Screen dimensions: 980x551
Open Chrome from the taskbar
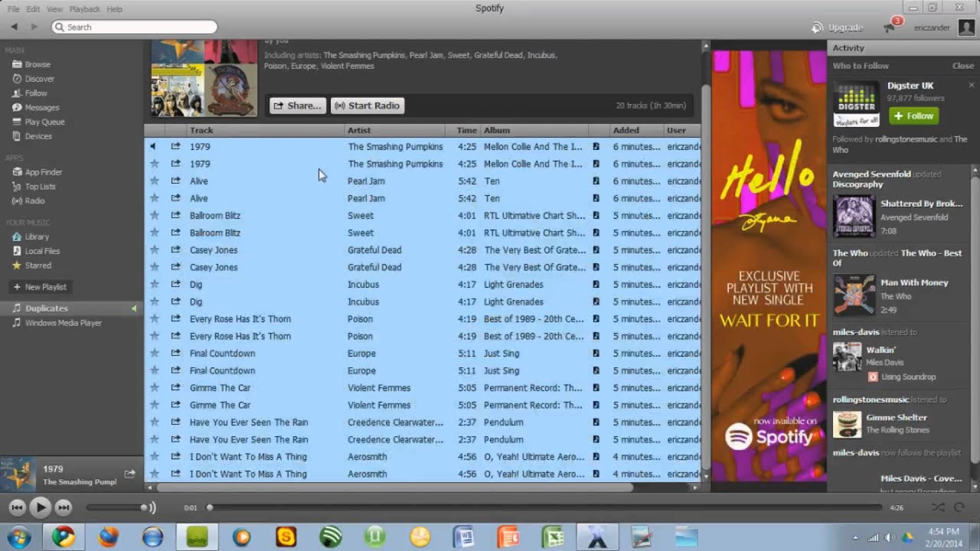coord(64,536)
